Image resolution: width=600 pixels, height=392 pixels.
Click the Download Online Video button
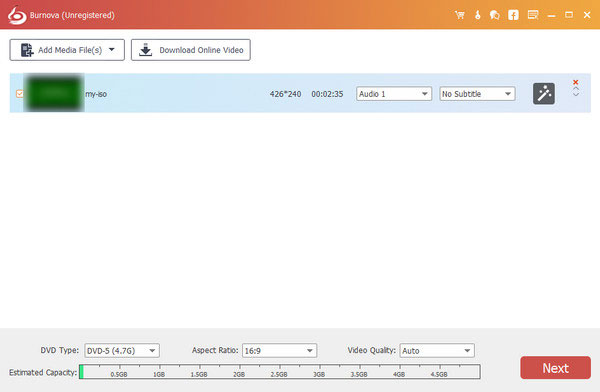point(191,50)
